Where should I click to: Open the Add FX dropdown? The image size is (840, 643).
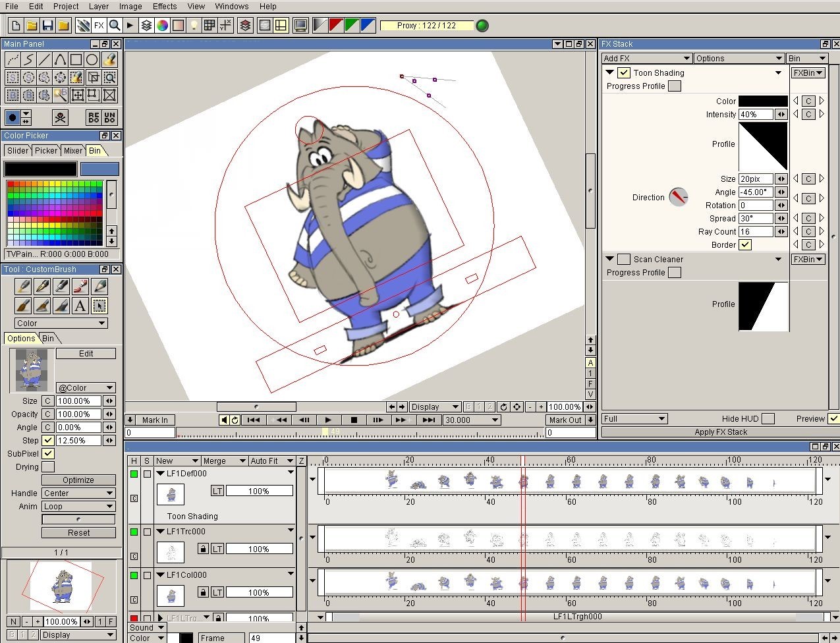[646, 58]
